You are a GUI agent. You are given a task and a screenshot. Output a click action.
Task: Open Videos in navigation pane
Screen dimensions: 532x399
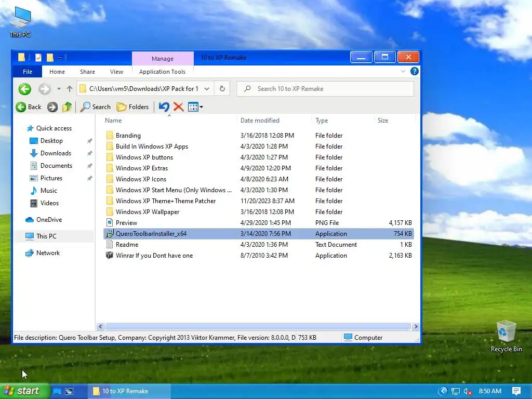coord(45,203)
